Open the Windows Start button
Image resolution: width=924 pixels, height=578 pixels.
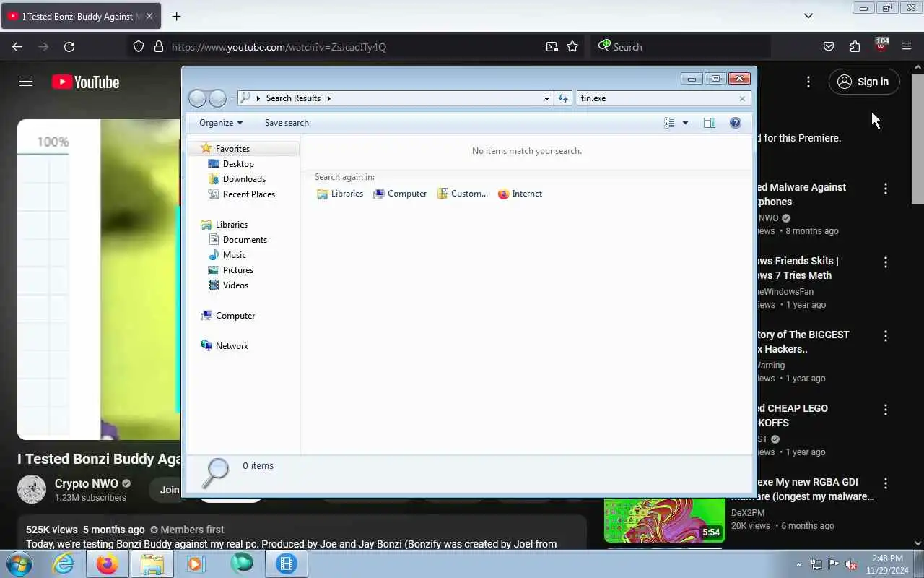point(19,564)
